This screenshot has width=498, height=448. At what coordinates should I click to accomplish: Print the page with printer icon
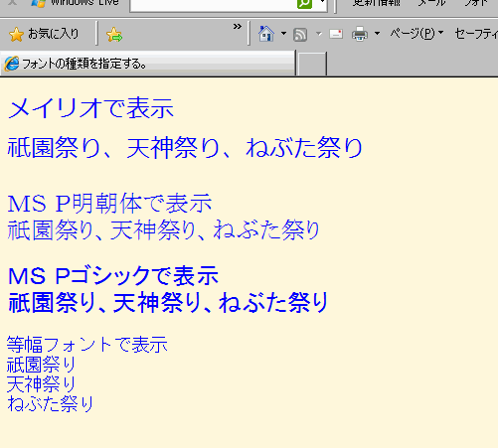[360, 34]
